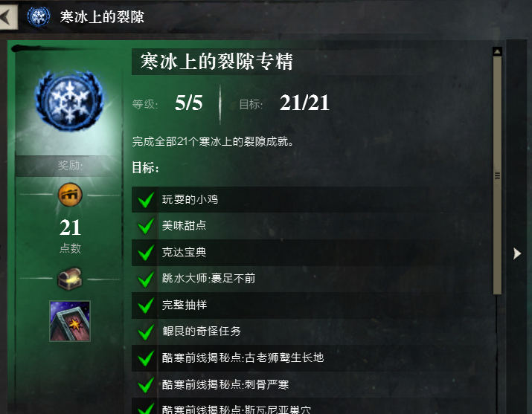This screenshot has height=414, width=532.
Task: Click the achievement points arch icon
Action: click(70, 195)
